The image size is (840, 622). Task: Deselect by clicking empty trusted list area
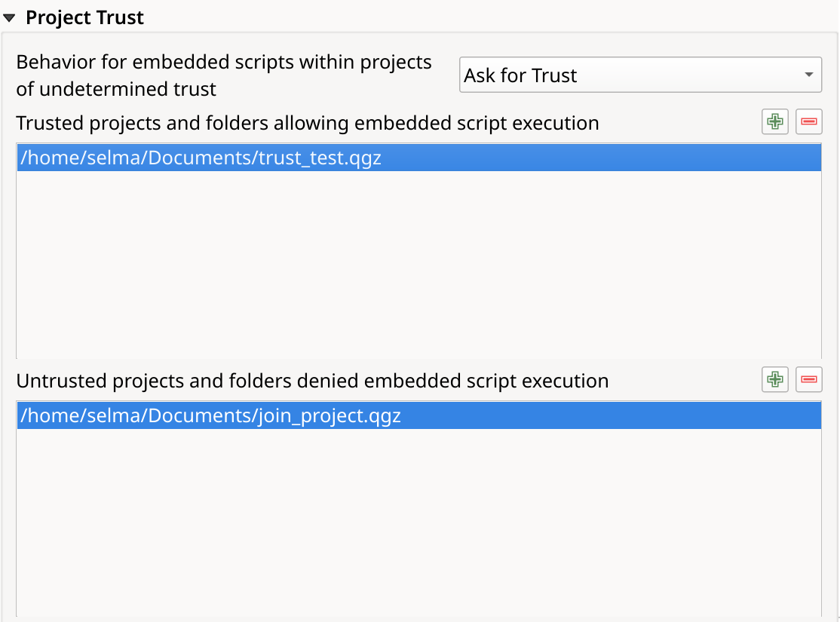[415, 264]
